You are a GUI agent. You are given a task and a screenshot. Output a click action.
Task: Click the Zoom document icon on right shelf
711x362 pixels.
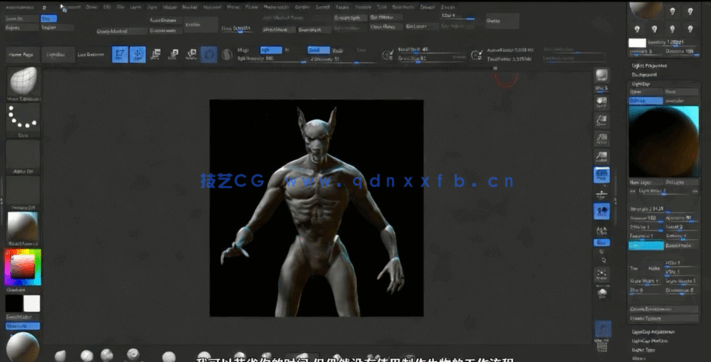click(x=602, y=121)
